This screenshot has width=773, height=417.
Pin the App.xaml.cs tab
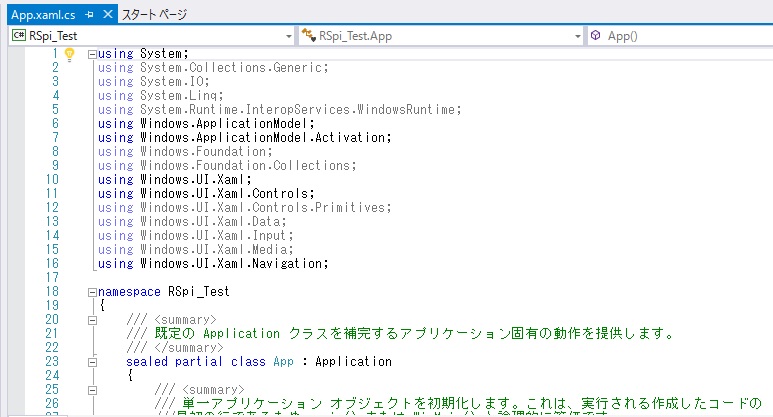coord(89,15)
